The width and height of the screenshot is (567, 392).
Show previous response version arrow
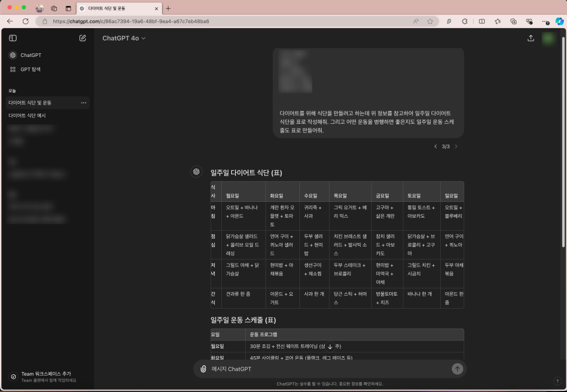point(436,147)
